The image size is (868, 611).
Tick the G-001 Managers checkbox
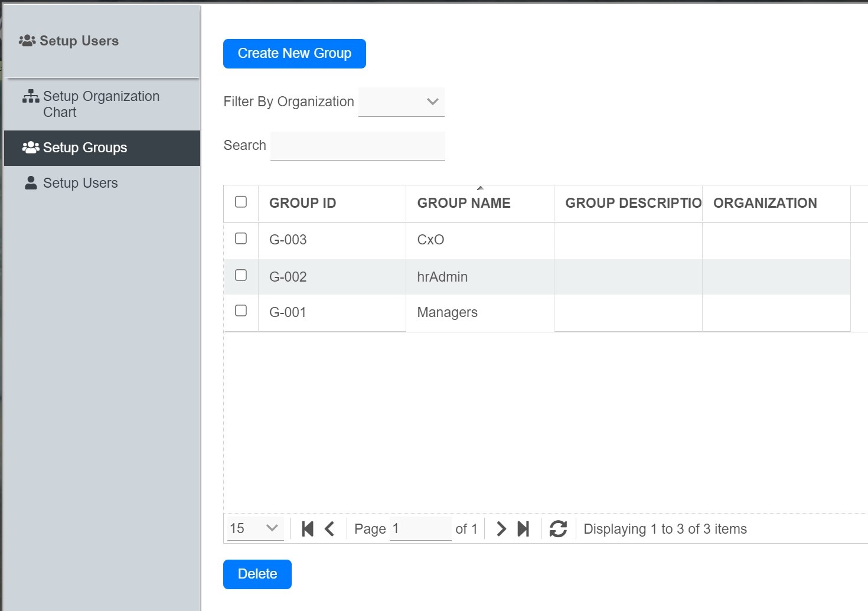click(241, 311)
